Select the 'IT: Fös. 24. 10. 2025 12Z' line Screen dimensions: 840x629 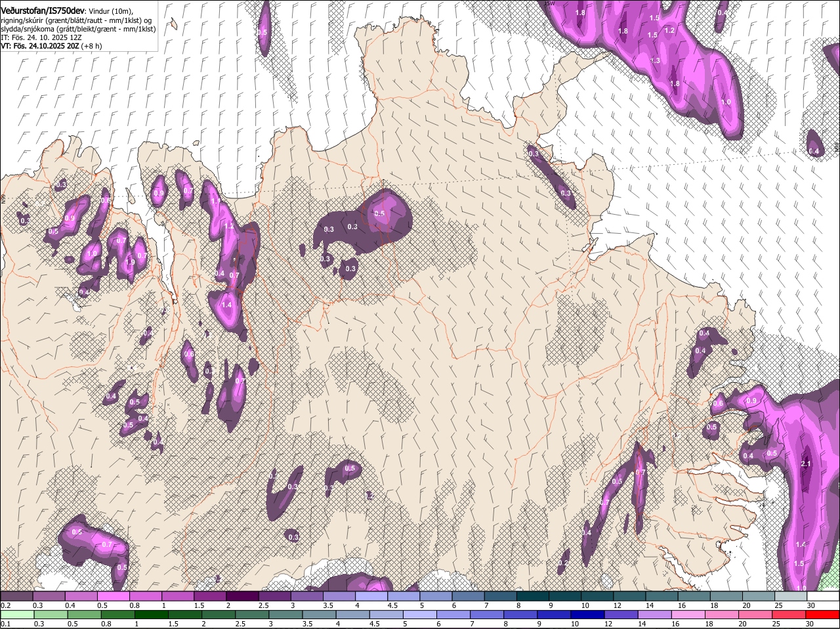(41, 37)
